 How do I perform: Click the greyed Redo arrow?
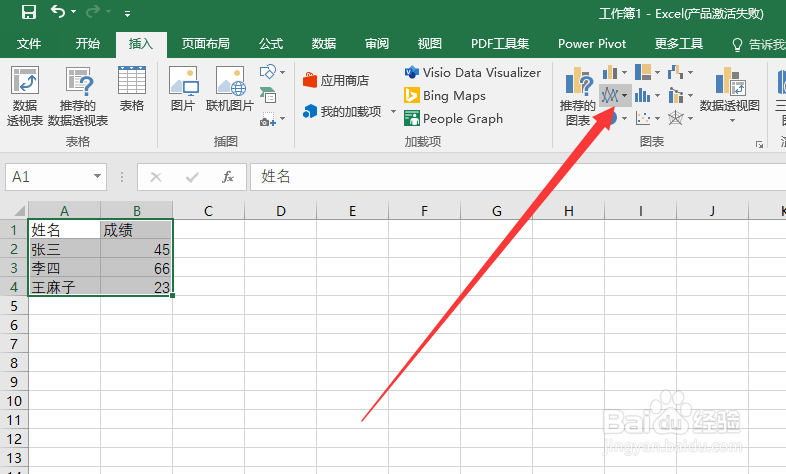point(93,12)
